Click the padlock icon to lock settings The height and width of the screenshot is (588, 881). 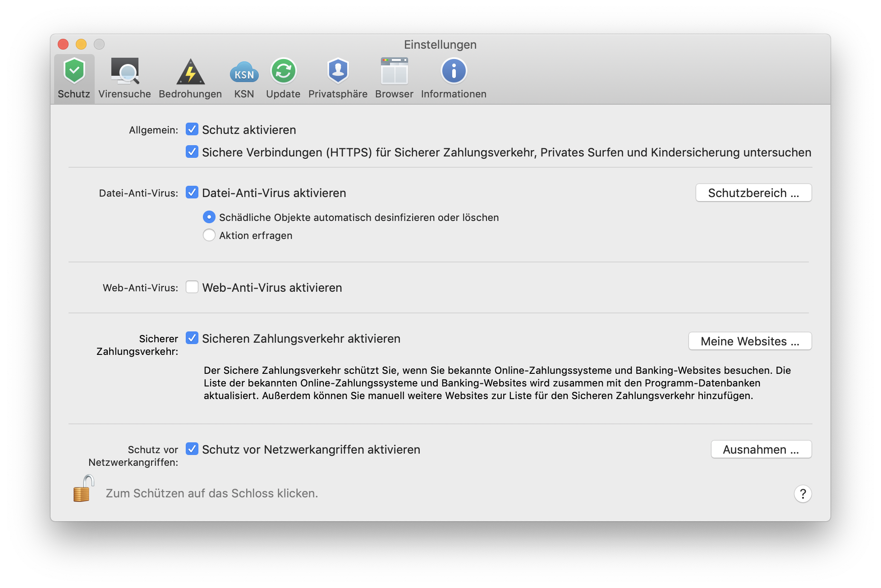click(x=83, y=489)
